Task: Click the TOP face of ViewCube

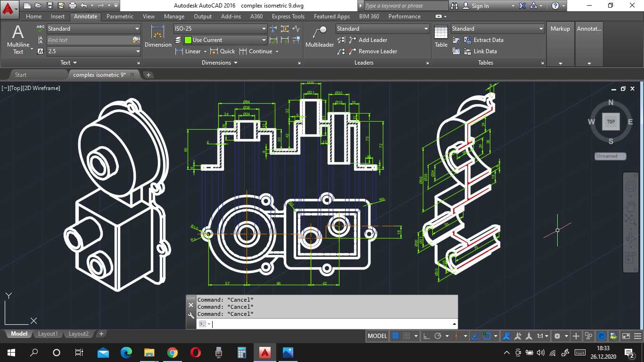Action: (x=611, y=122)
